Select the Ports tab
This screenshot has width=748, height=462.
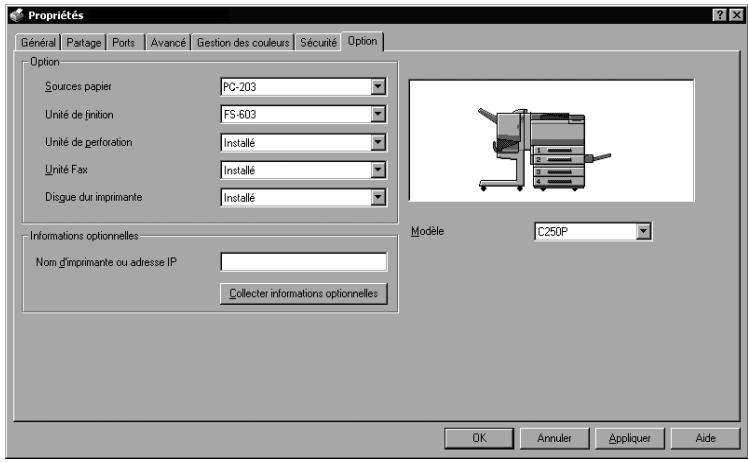click(x=124, y=42)
